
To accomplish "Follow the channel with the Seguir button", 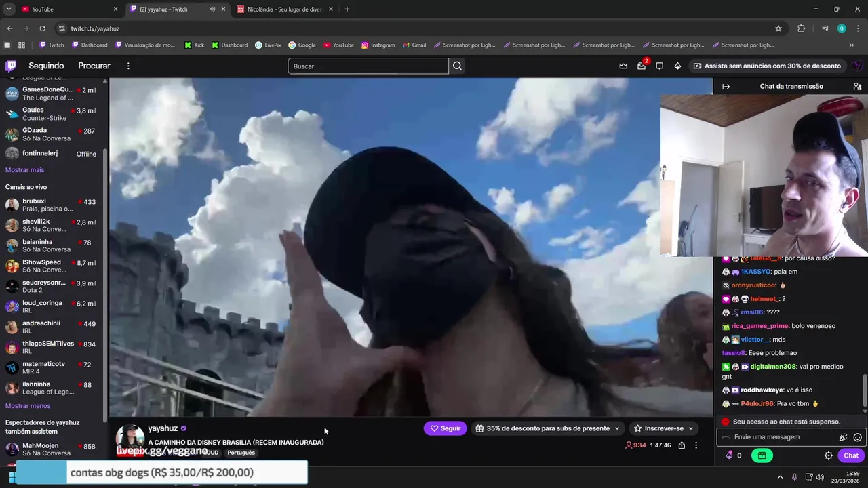I will click(x=445, y=428).
